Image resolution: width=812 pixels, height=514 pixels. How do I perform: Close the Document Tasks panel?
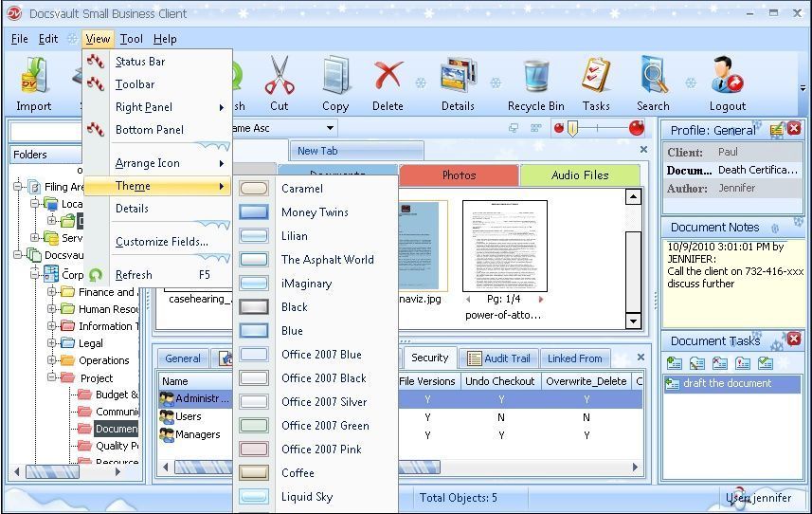(x=794, y=340)
